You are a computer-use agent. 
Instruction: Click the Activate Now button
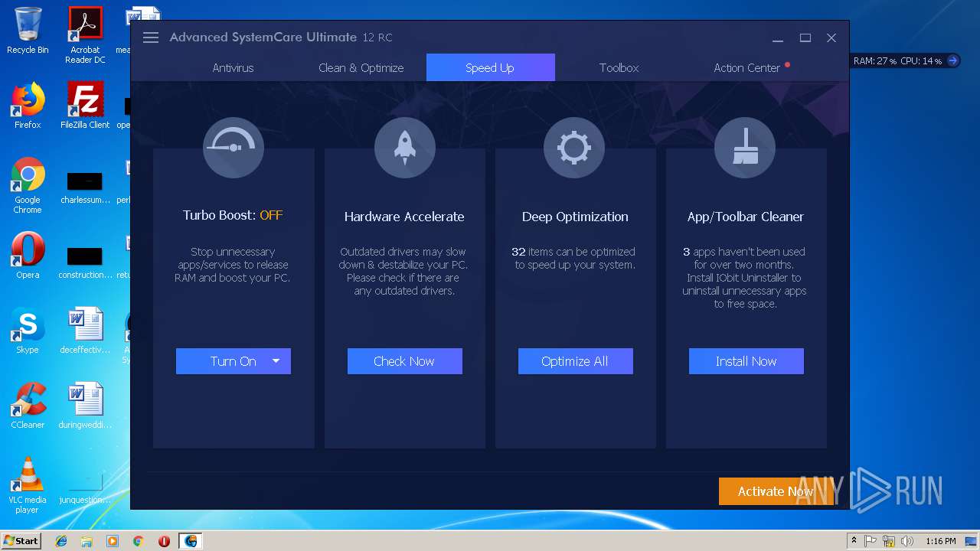click(776, 491)
